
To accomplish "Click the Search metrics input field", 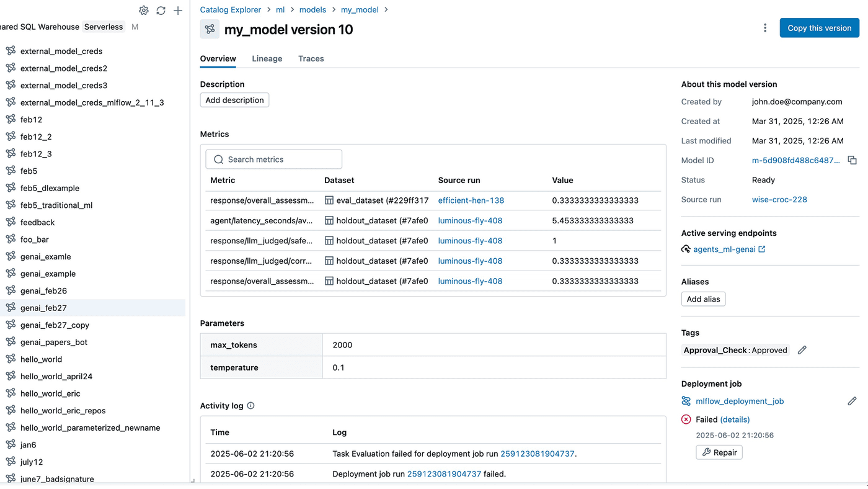I will [273, 159].
